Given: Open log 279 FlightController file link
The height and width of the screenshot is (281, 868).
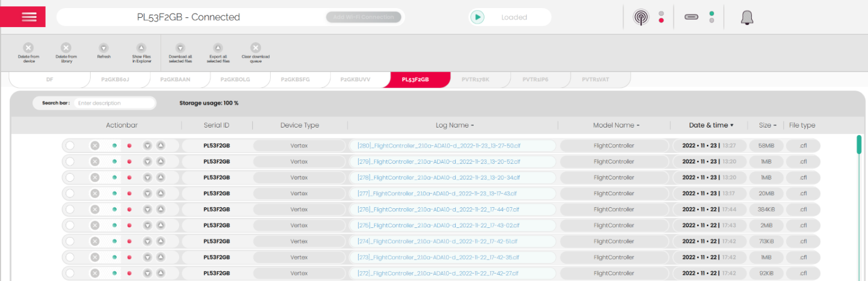Looking at the screenshot, I should [438, 162].
